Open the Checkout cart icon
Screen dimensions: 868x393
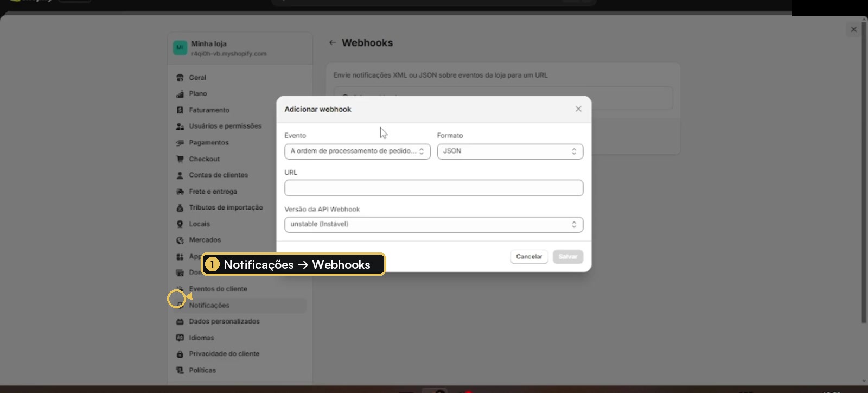(180, 159)
